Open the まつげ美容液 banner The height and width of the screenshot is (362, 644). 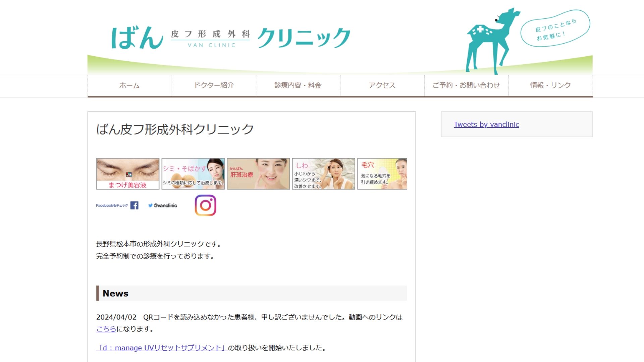[x=127, y=173]
